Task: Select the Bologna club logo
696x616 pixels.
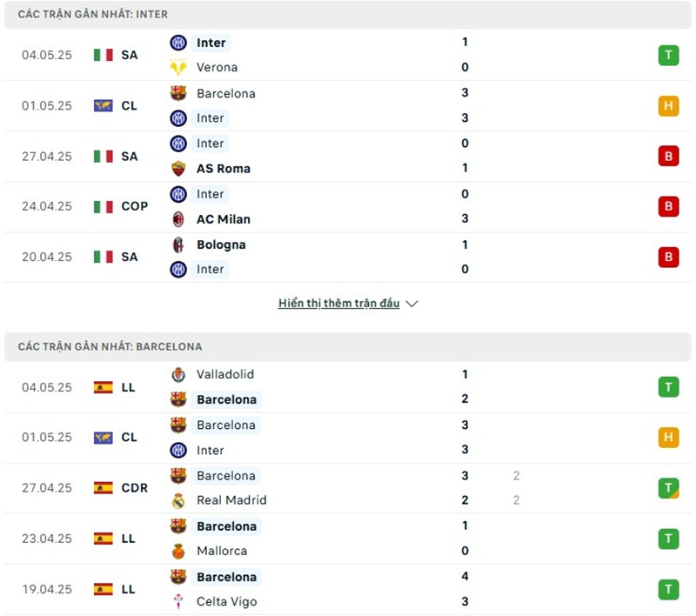Action: pyautogui.click(x=178, y=244)
